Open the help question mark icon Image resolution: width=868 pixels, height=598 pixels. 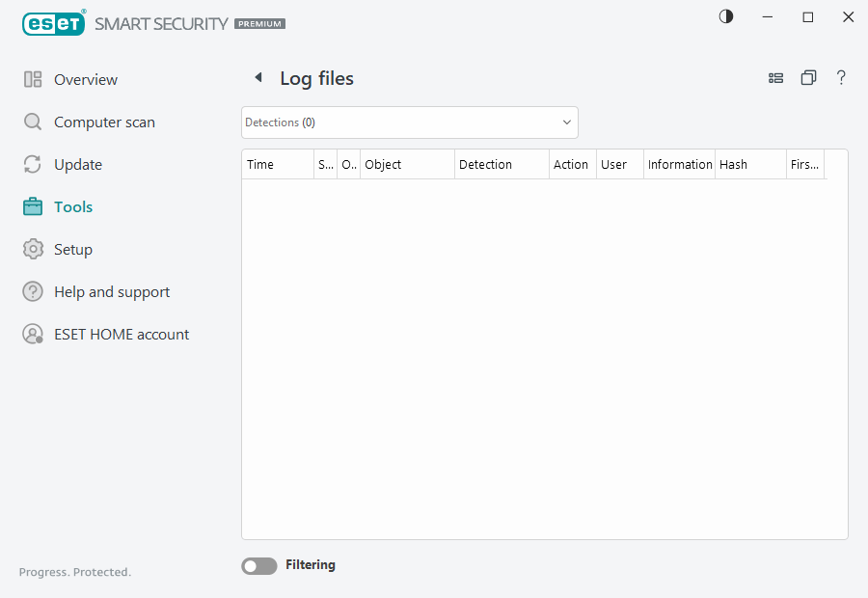click(841, 77)
